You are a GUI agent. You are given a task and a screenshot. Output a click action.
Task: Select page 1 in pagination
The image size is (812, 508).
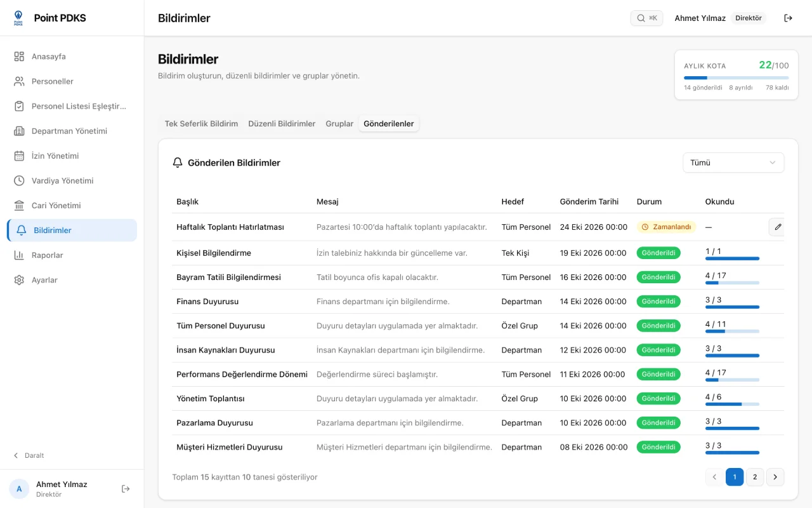click(735, 477)
